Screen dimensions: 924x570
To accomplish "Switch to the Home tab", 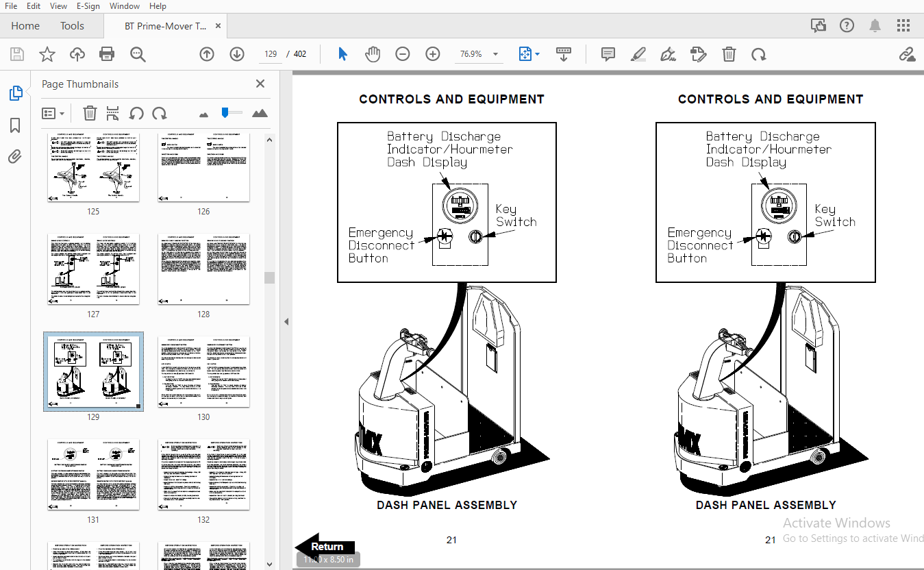I will coord(25,26).
